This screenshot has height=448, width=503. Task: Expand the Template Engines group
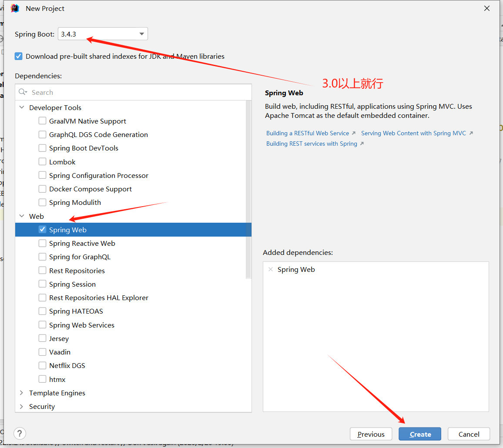click(x=21, y=393)
